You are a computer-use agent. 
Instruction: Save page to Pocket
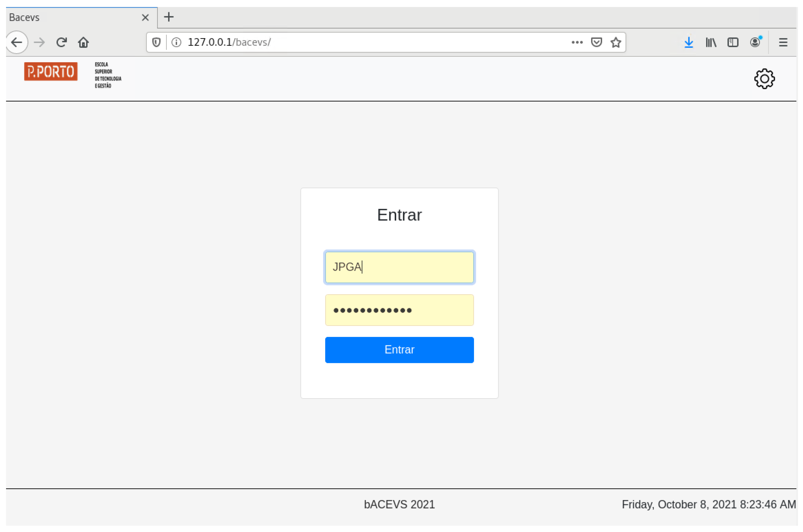tap(596, 43)
